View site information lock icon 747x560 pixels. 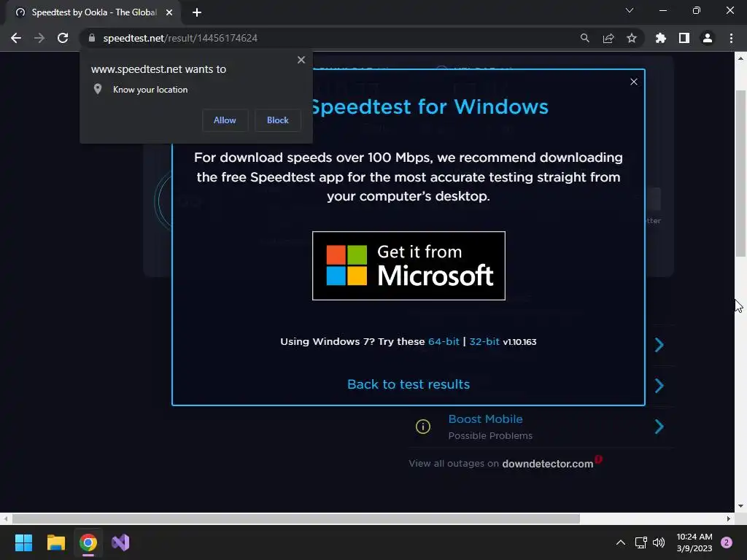(x=92, y=38)
